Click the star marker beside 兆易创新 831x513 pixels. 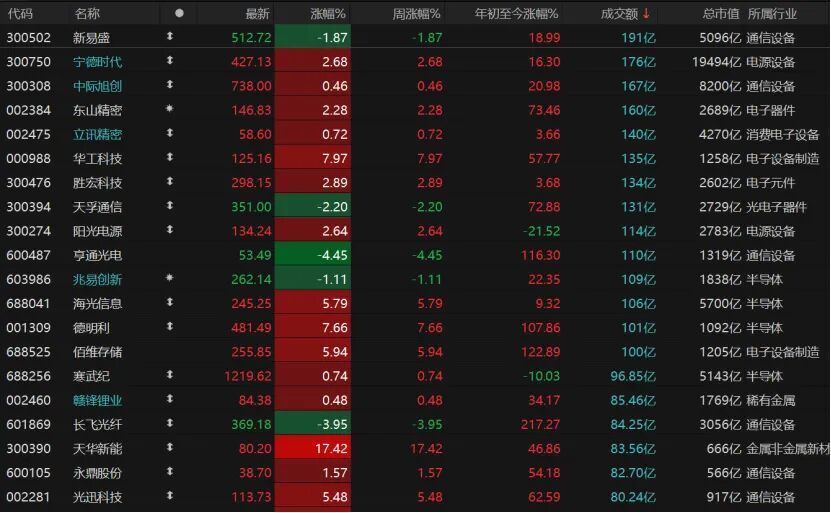click(170, 279)
